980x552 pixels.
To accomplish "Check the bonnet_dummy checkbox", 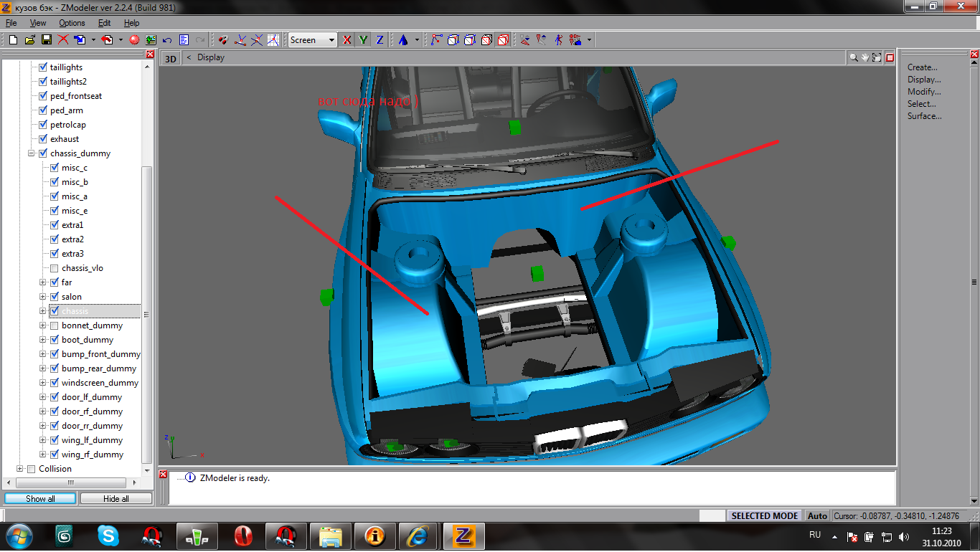I will [x=55, y=325].
